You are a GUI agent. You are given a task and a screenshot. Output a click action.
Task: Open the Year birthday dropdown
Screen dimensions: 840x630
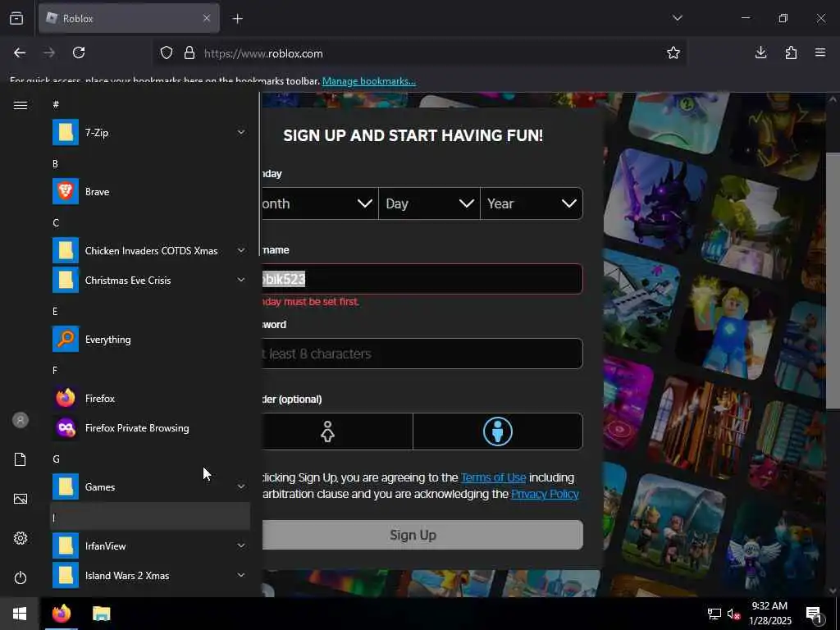532,203
